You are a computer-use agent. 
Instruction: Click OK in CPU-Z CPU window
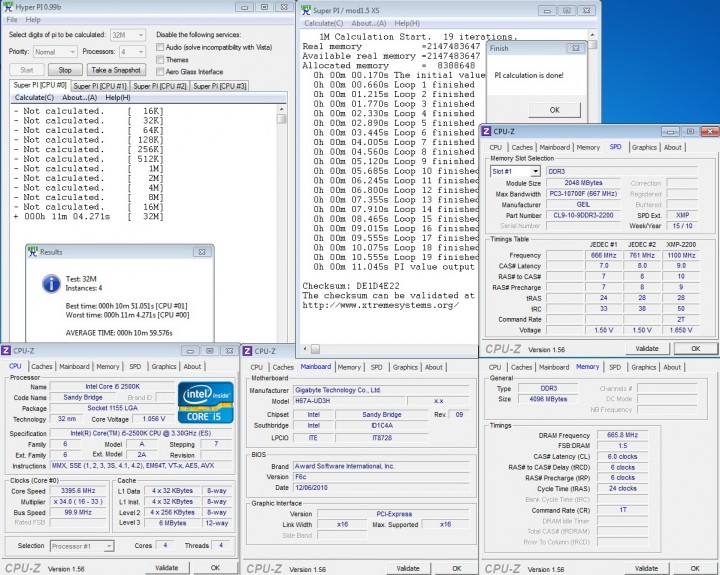pos(215,568)
